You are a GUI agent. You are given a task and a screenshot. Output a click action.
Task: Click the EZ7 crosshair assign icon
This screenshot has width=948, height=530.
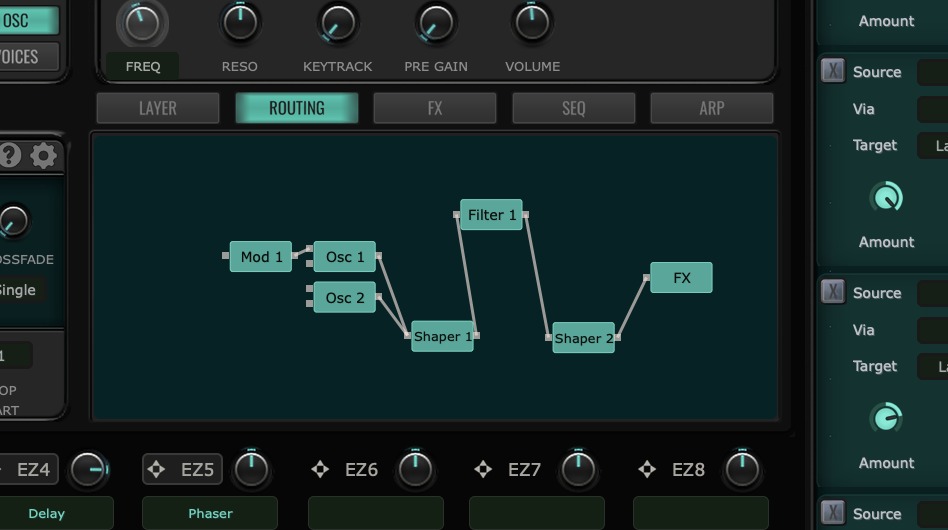click(x=483, y=469)
